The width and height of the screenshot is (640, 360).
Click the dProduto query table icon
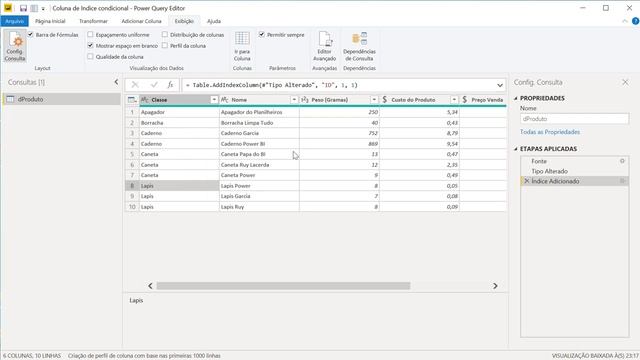(x=10, y=99)
